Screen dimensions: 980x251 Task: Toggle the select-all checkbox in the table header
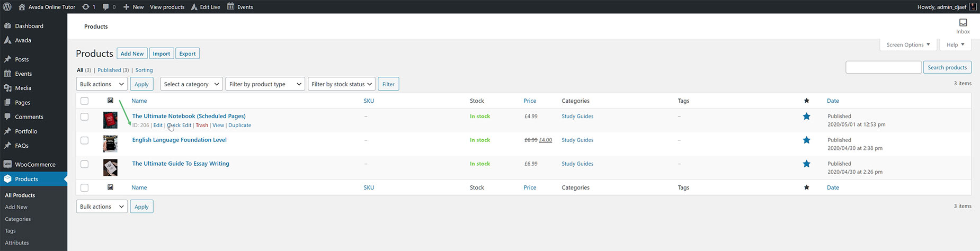coord(84,101)
